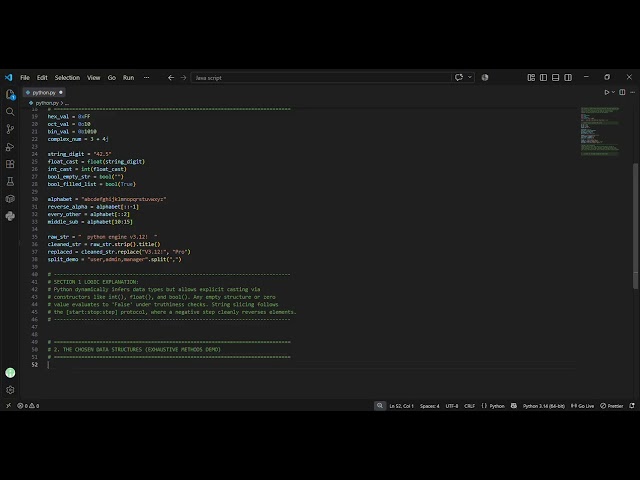Image resolution: width=640 pixels, height=480 pixels.
Task: Change the Python language mode in the status bar
Action: click(497, 406)
